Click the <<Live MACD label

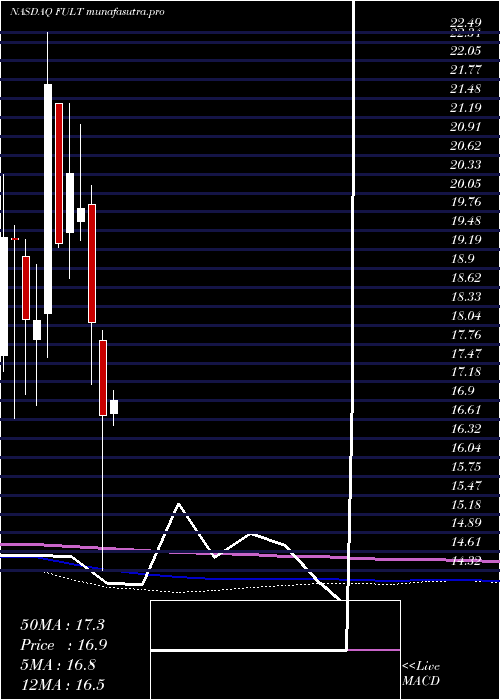point(421,674)
